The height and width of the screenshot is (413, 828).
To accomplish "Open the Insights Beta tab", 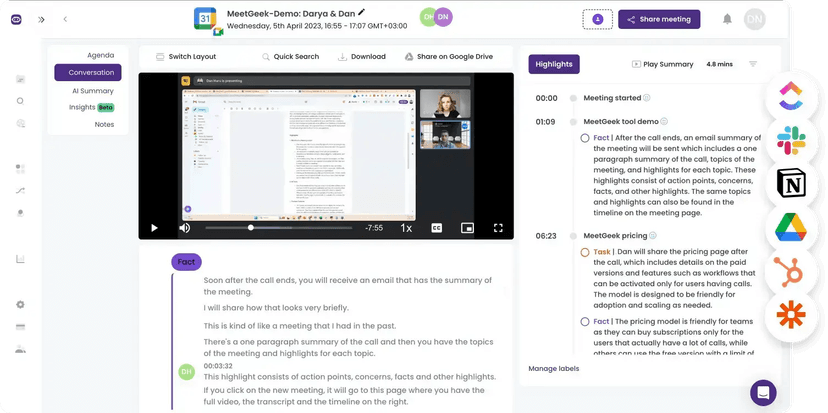I will (x=91, y=107).
